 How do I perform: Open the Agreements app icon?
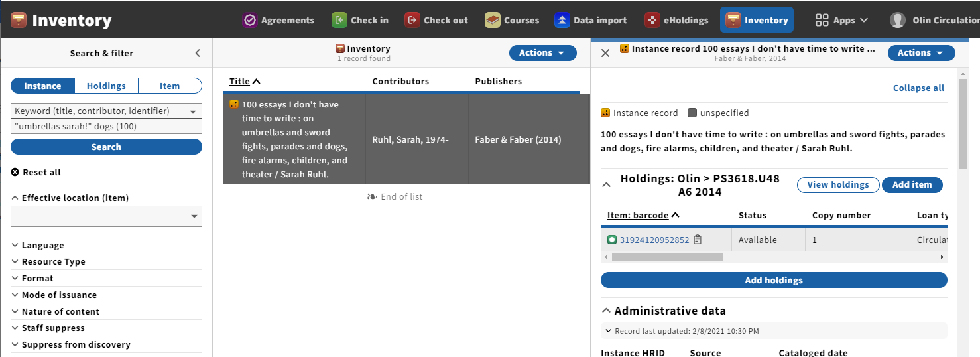click(x=249, y=20)
